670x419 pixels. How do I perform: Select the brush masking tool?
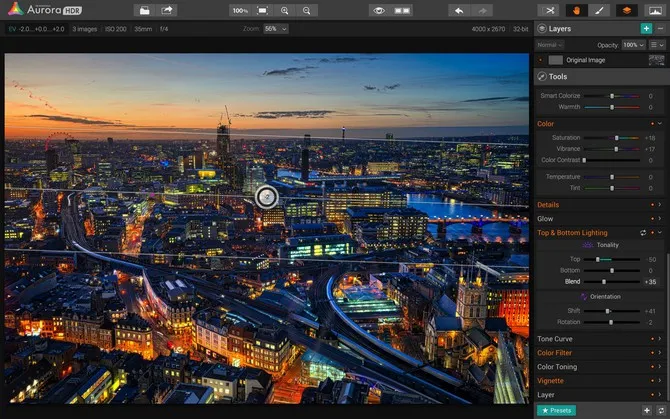pyautogui.click(x=599, y=10)
